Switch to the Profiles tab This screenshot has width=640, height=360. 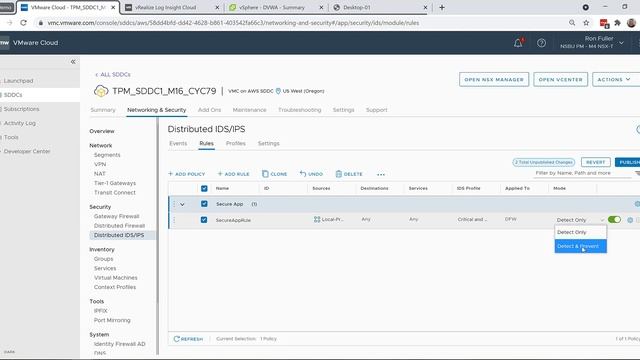(x=236, y=143)
